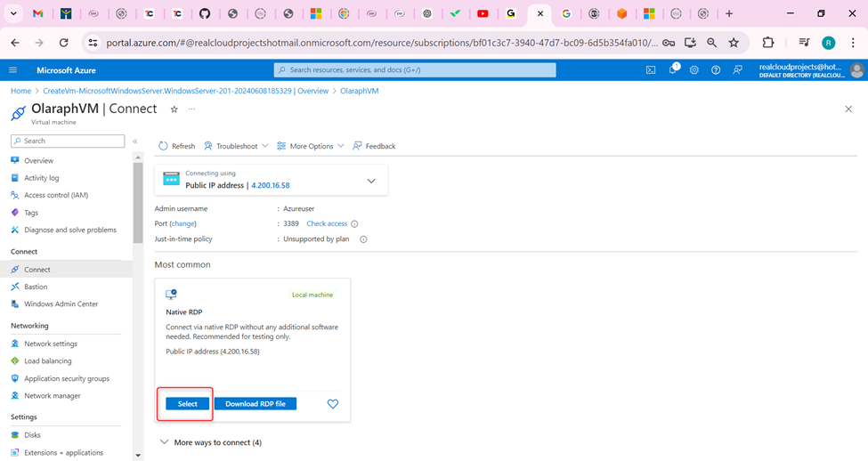Click the 4.200.16.58 IP address link
Viewport: 868px width, 461px height.
point(270,185)
